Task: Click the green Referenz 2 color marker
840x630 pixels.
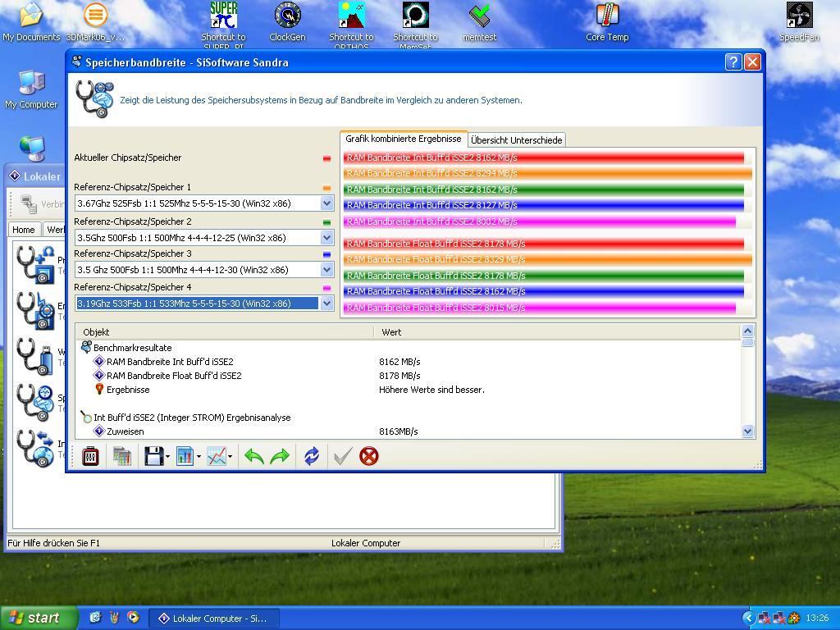Action: pos(326,222)
